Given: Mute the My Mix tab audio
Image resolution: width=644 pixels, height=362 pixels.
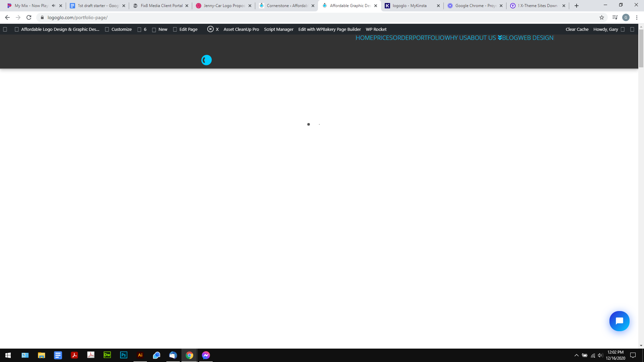Looking at the screenshot, I should click(x=54, y=6).
